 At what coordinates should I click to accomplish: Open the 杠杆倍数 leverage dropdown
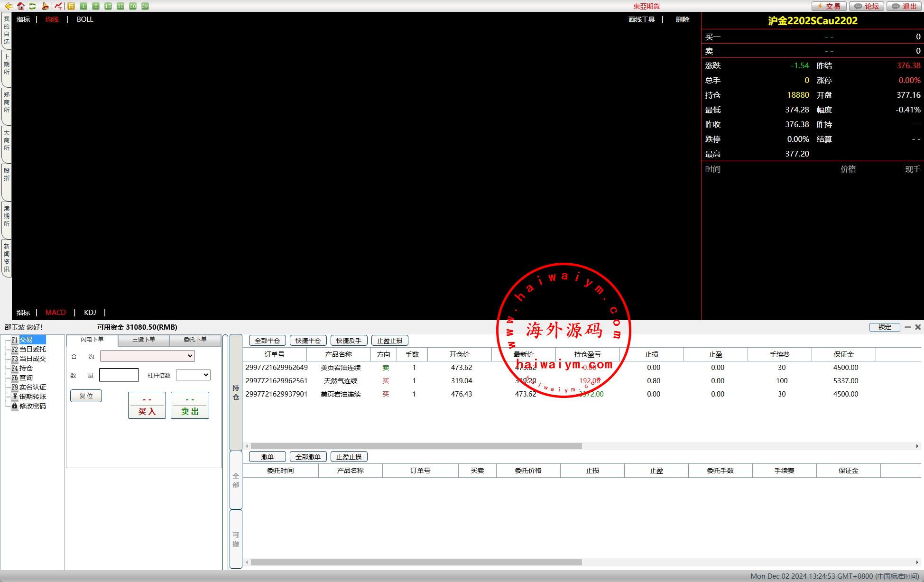click(193, 375)
